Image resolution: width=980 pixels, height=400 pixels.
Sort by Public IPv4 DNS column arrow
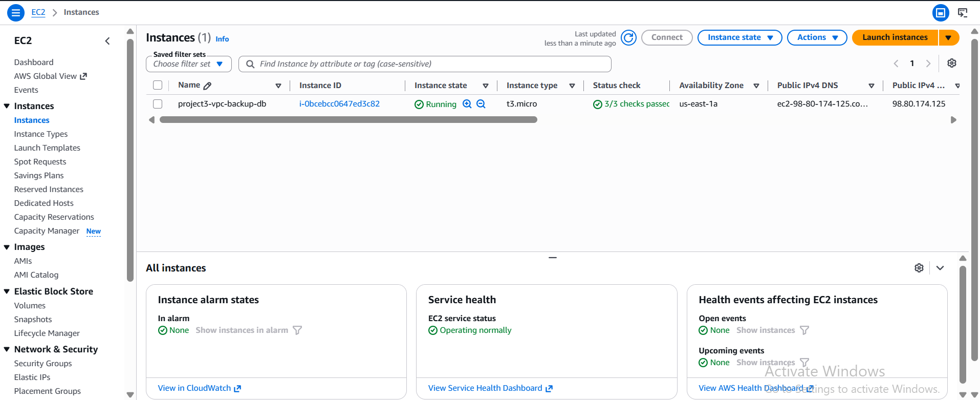(872, 86)
